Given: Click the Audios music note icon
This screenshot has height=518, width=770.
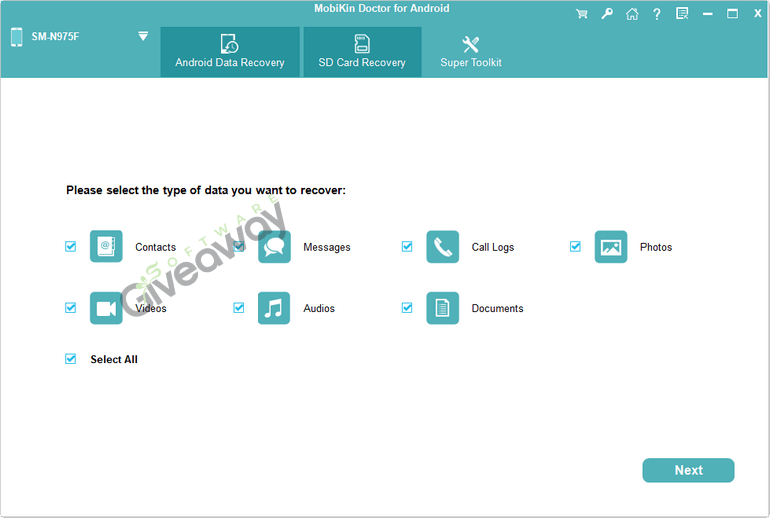Looking at the screenshot, I should [x=274, y=308].
